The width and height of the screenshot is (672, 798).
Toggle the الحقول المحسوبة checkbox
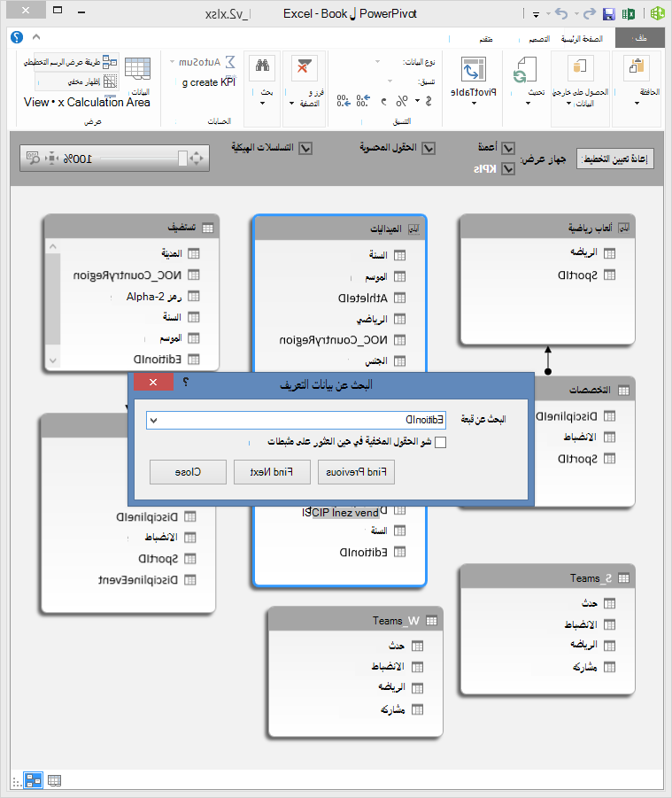click(429, 148)
